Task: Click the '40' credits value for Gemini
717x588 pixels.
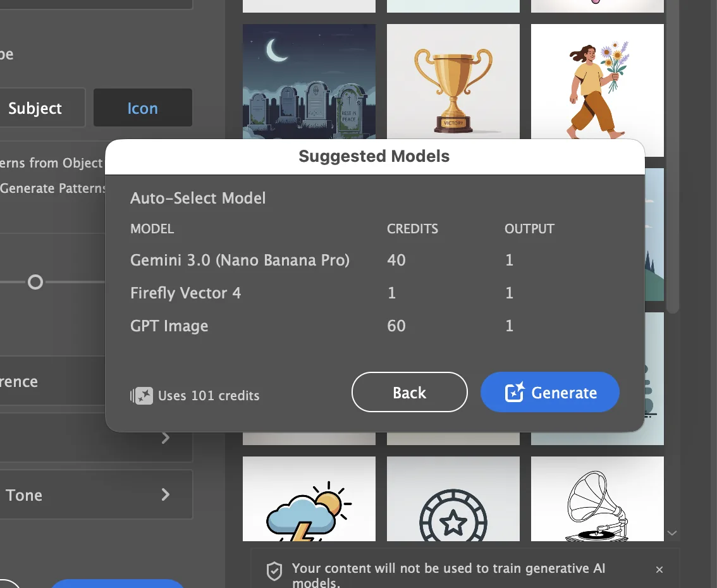Action: tap(396, 260)
